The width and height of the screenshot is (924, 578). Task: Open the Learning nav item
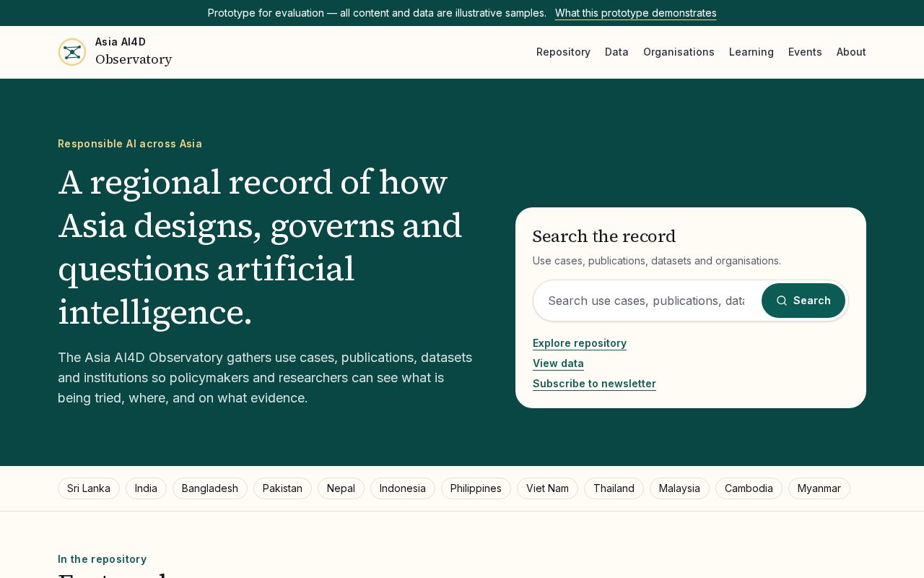click(751, 52)
